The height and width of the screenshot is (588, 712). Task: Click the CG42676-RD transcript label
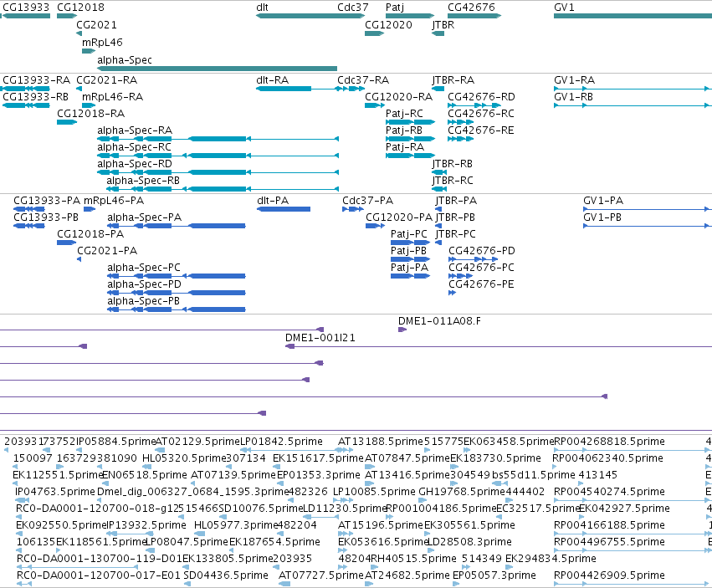click(481, 97)
